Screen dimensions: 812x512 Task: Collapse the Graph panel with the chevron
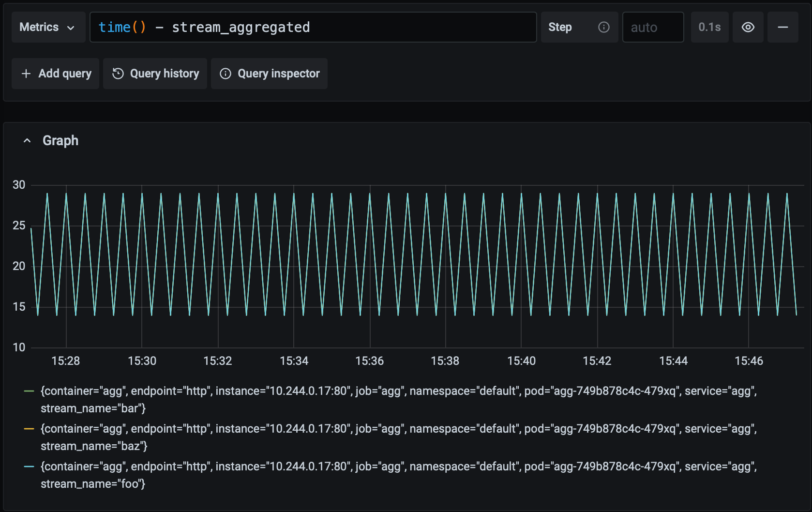(x=27, y=141)
